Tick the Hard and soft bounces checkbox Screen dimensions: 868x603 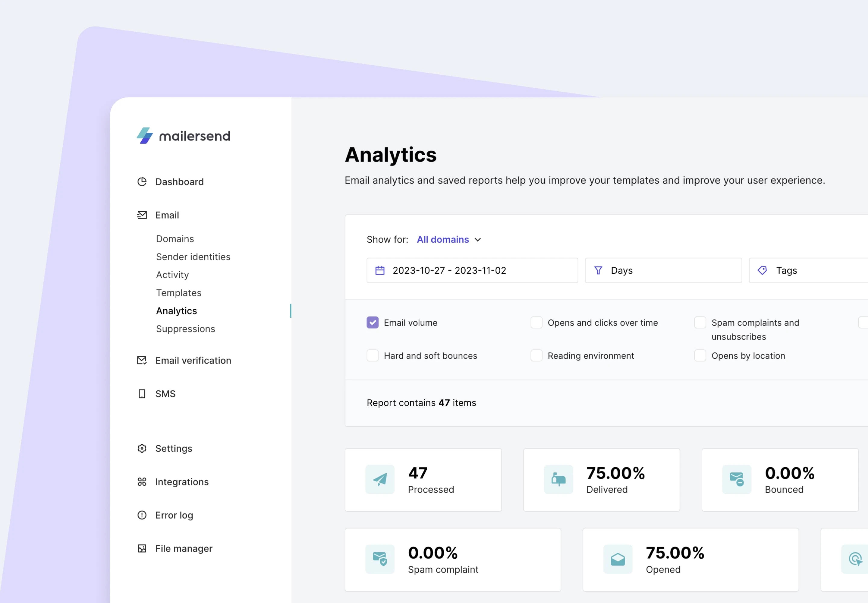[373, 355]
